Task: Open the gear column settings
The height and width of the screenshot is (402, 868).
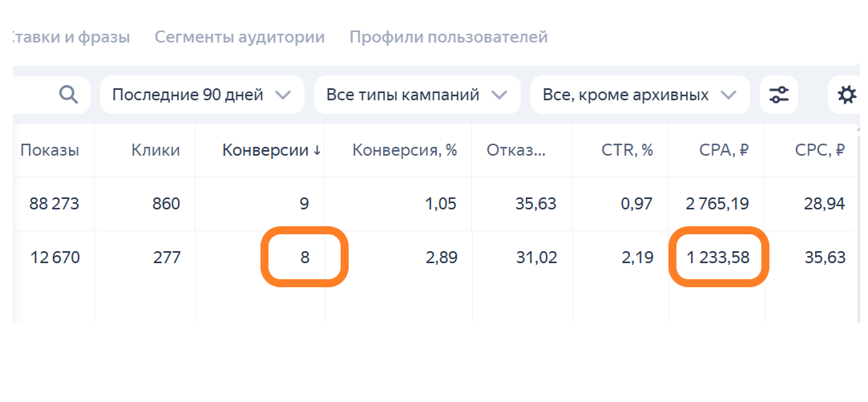Action: point(846,95)
